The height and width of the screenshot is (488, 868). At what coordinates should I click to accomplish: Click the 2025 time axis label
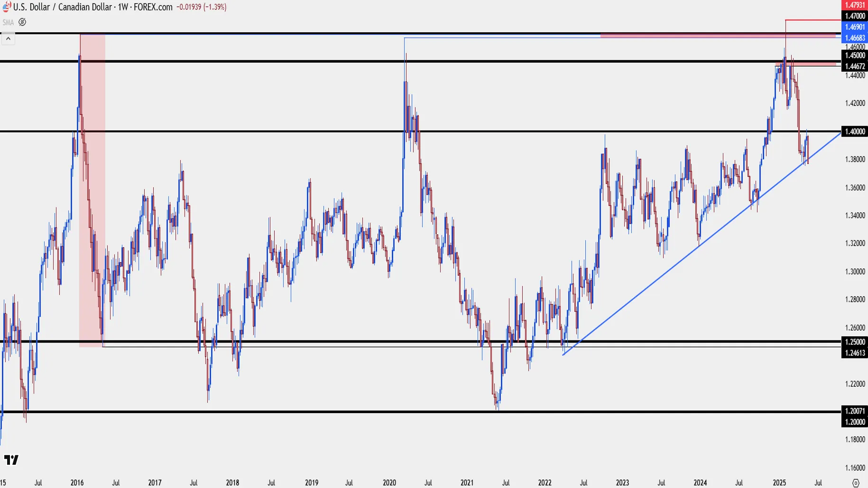[x=779, y=483]
